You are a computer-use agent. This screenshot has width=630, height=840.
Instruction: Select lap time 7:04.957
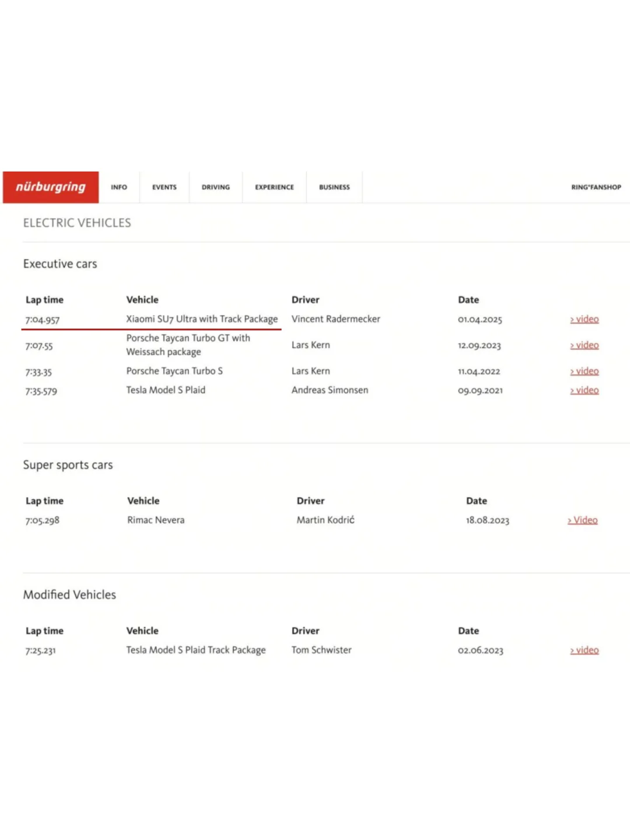43,320
